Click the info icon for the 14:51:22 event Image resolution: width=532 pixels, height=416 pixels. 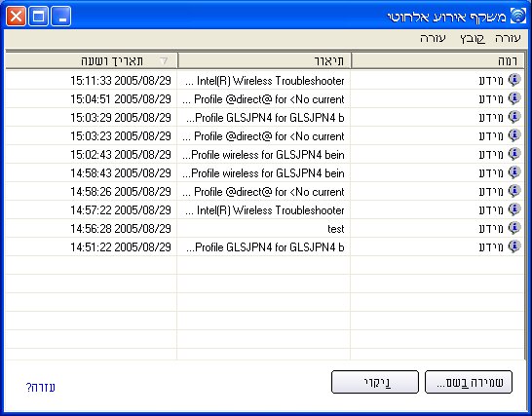514,246
